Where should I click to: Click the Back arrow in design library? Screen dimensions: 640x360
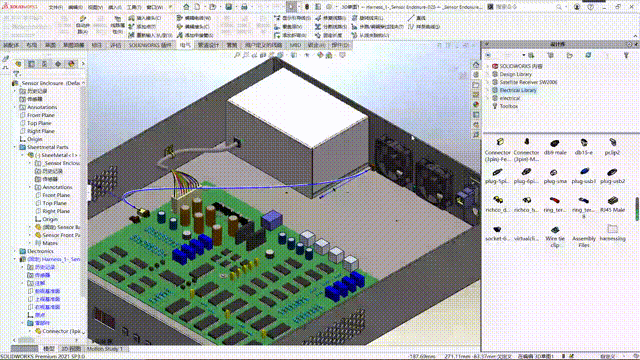tap(489, 55)
